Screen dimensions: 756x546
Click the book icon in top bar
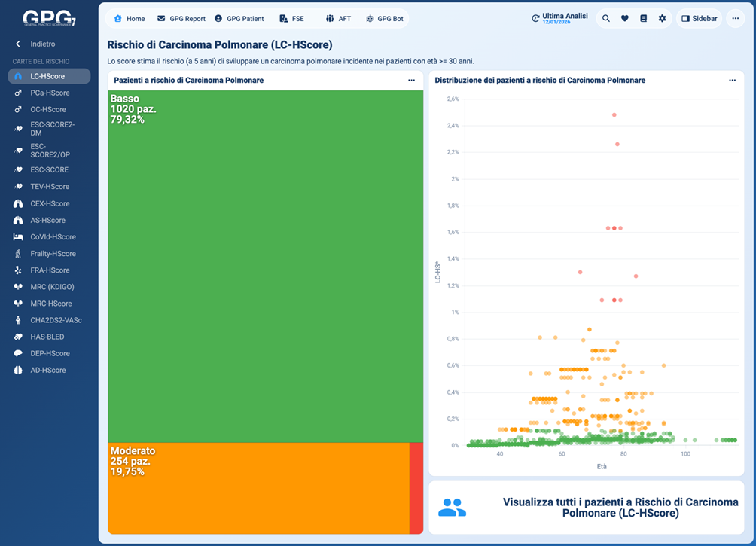pyautogui.click(x=643, y=19)
